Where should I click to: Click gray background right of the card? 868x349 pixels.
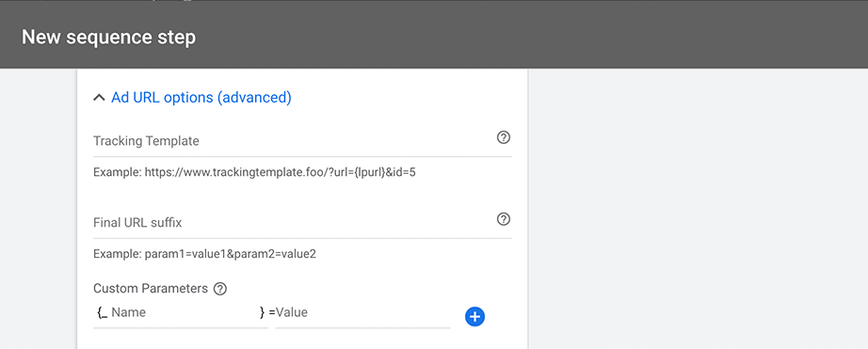[698, 209]
